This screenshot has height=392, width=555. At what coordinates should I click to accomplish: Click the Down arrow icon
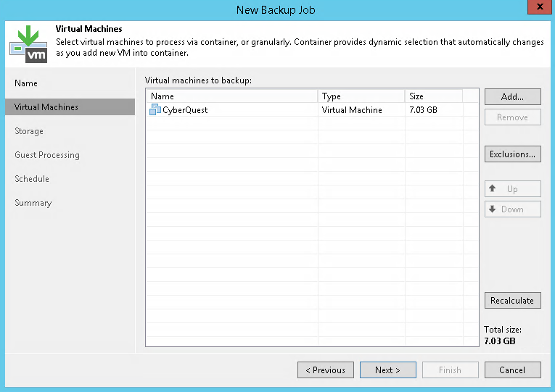[493, 209]
